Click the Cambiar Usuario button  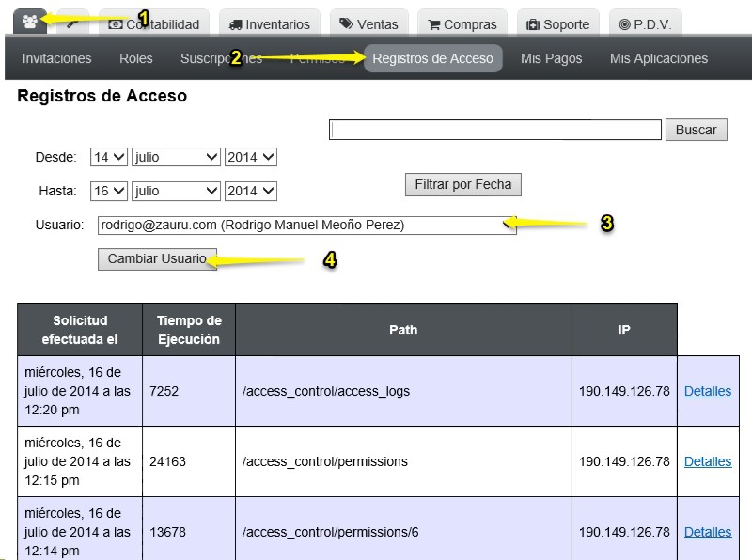[157, 259]
